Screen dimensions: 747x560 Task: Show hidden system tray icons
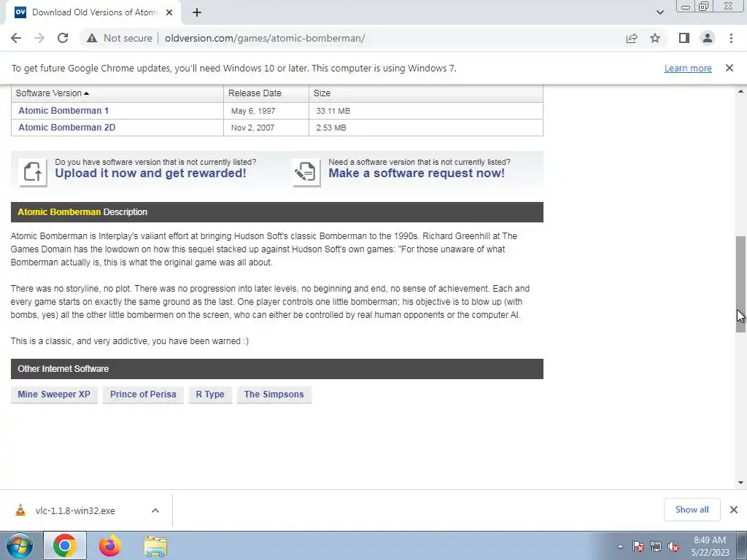pyautogui.click(x=620, y=546)
